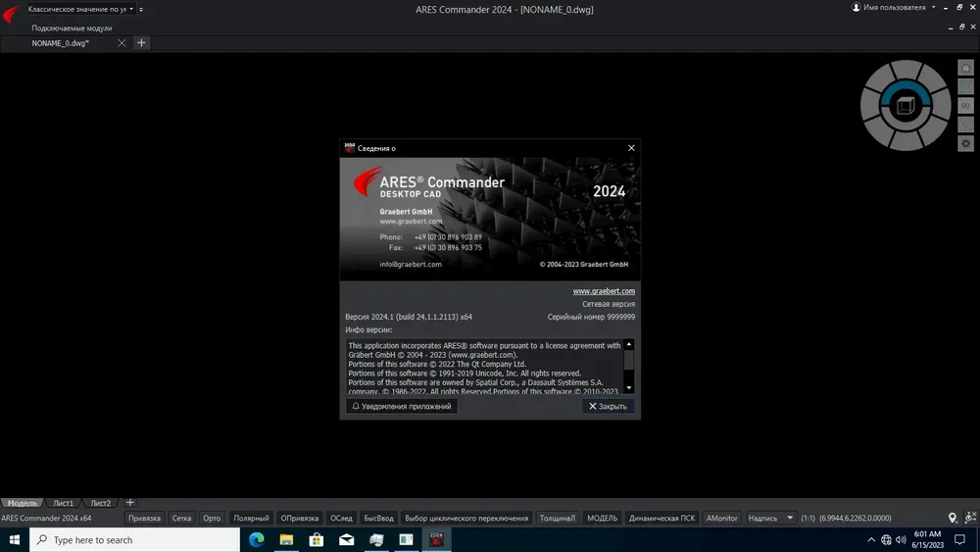Open Microsoft Edge from the taskbar
The image size is (980, 552).
(x=256, y=539)
